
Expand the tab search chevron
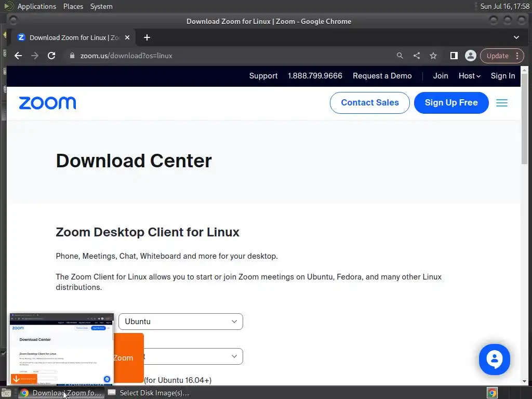pos(516,37)
